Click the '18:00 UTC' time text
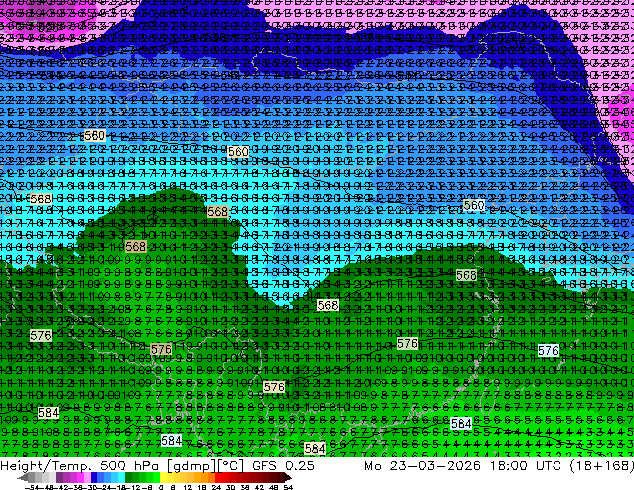Image resolution: width=634 pixels, height=490 pixels. pos(525,466)
